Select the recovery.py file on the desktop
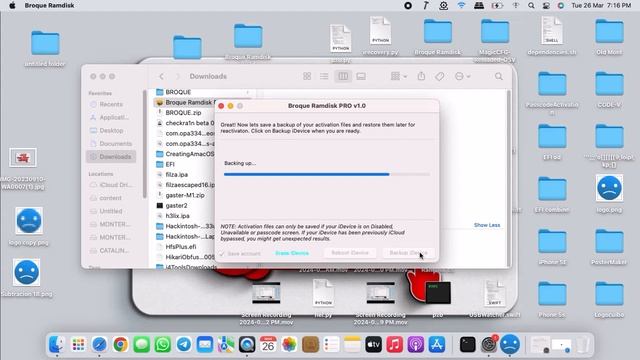This screenshot has height=360, width=640. (x=380, y=36)
